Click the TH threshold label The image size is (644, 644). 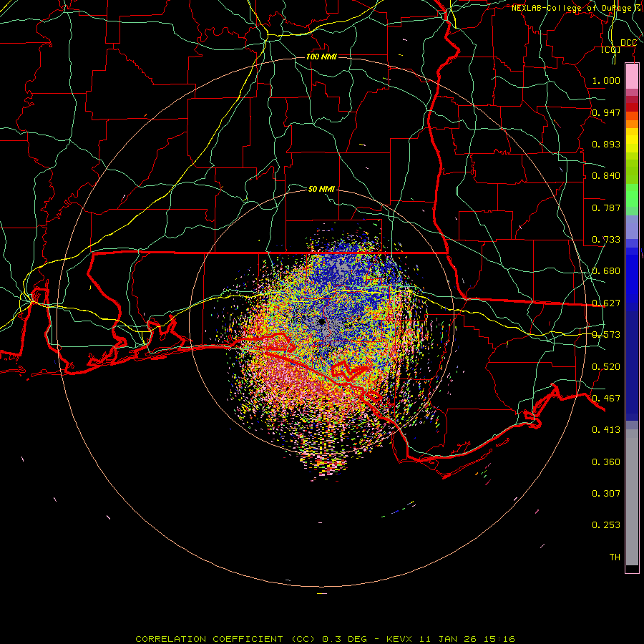615,557
